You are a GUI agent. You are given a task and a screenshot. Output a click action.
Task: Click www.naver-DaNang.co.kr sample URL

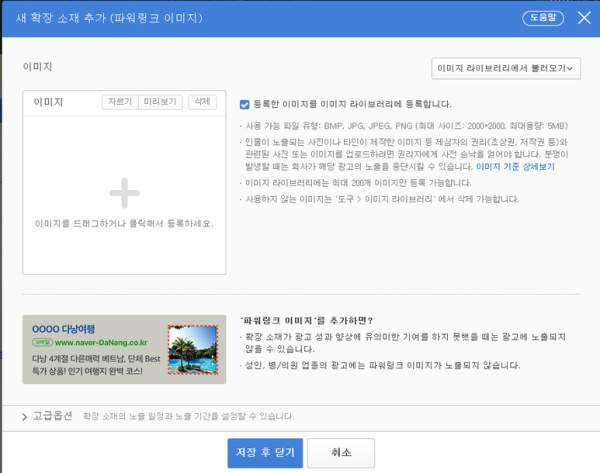(x=101, y=343)
